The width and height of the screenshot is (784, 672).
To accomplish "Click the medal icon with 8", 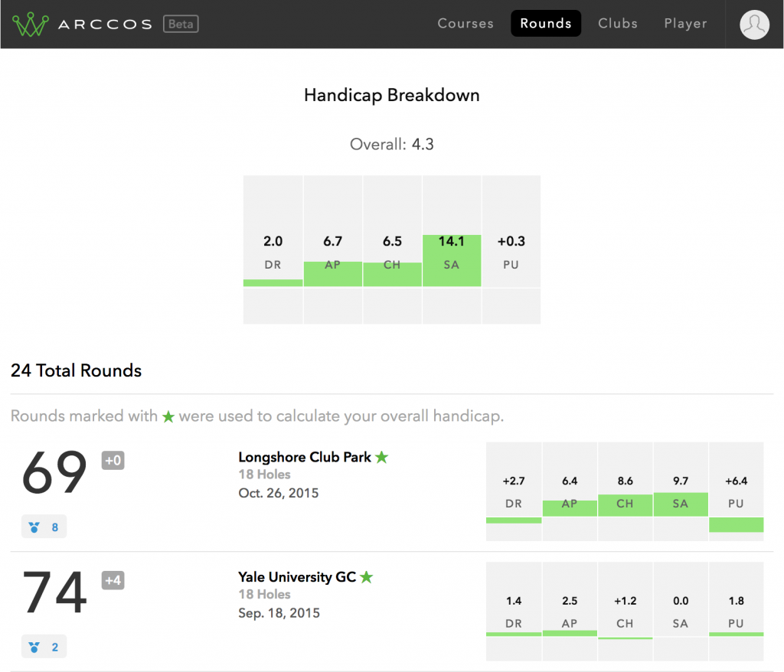I will coord(44,527).
